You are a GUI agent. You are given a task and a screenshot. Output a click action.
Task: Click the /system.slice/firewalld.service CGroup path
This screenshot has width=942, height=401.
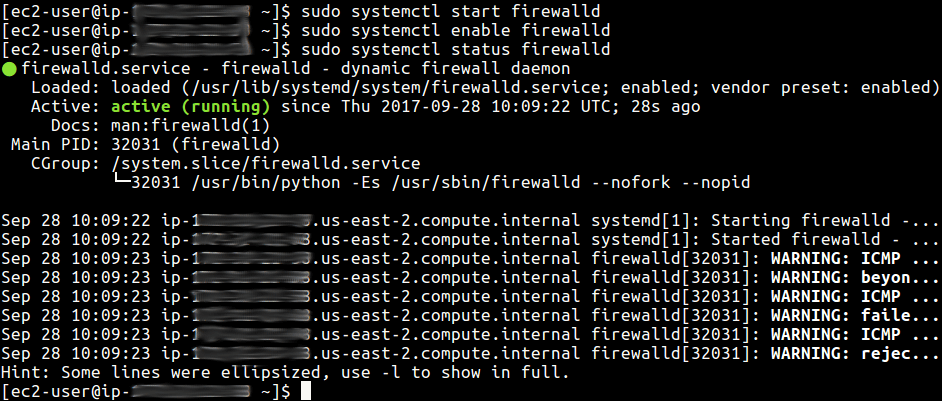coord(266,164)
